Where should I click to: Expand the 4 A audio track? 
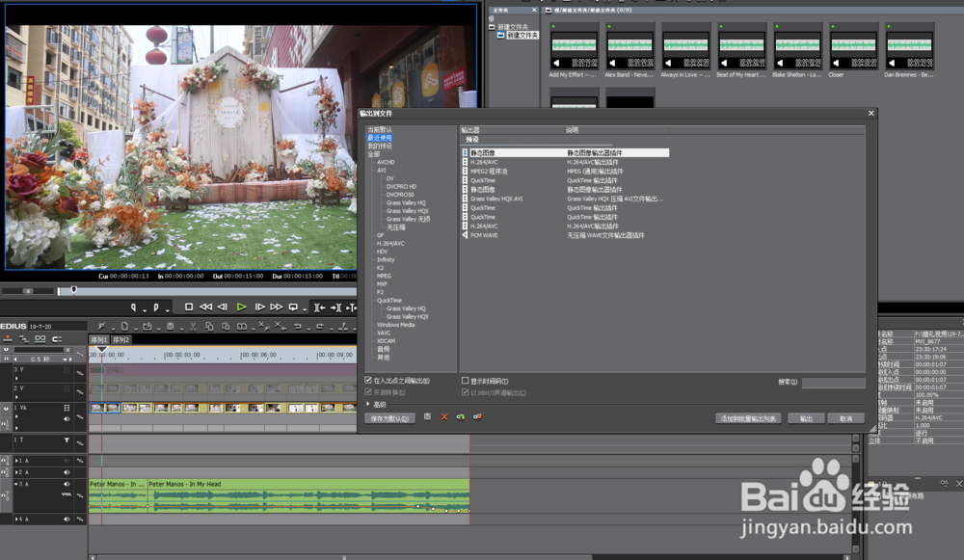[x=16, y=519]
